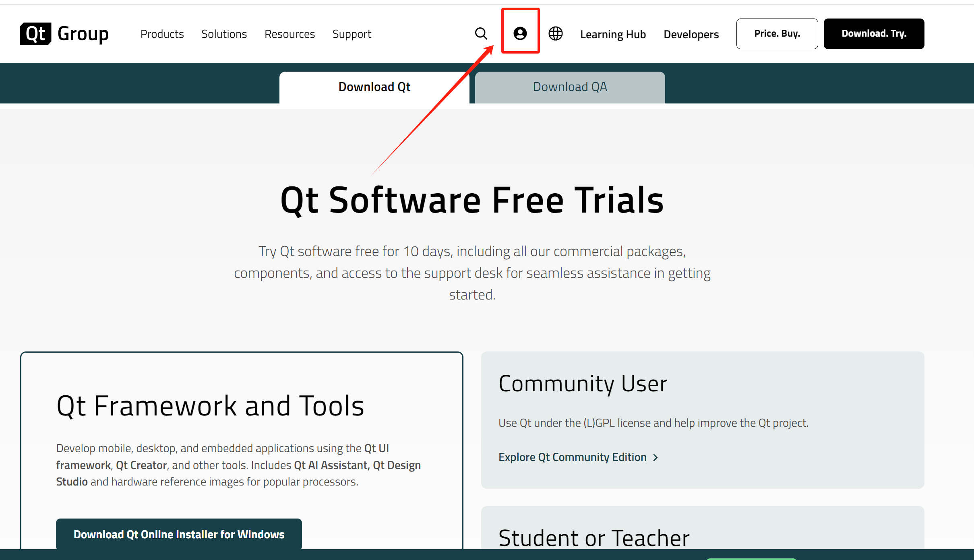Screen dimensions: 974x560
Task: Click the Download. Try. button
Action: pos(874,33)
